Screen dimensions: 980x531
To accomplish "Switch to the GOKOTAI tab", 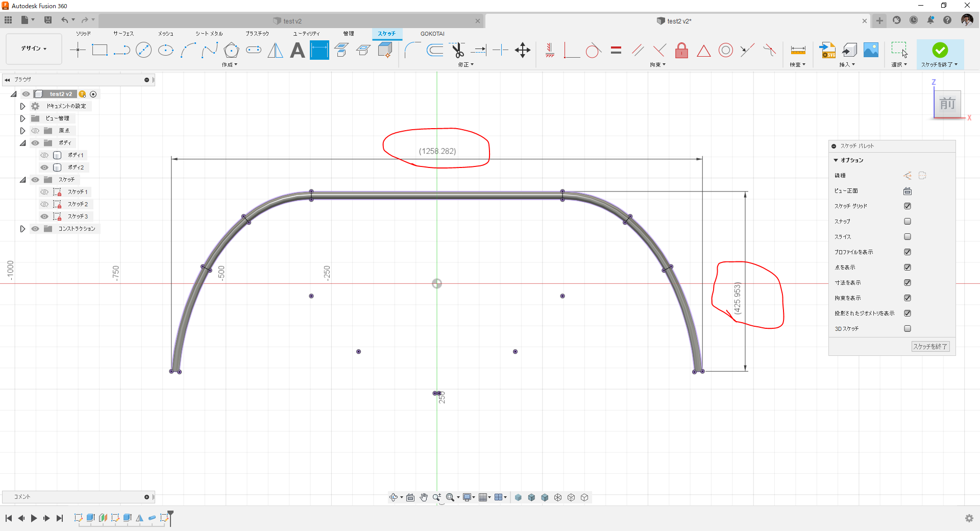I will click(432, 33).
